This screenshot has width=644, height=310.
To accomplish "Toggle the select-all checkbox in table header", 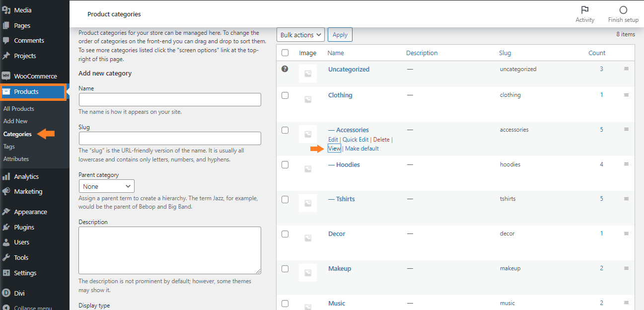I will [285, 53].
